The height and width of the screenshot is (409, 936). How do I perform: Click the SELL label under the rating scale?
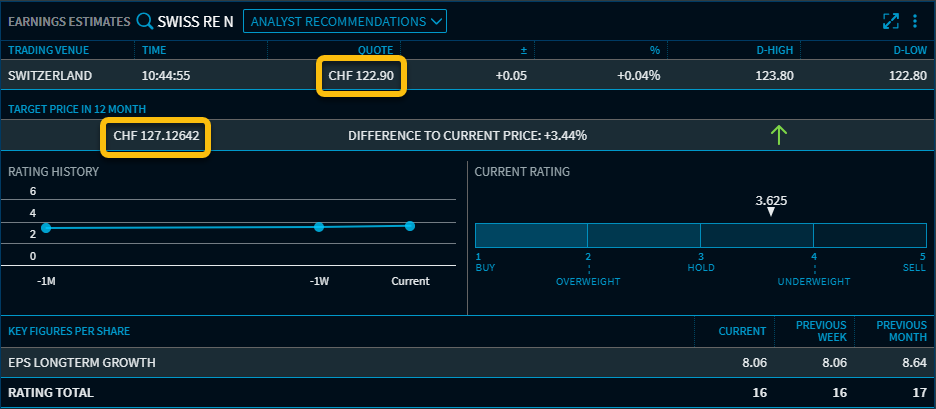tap(915, 267)
